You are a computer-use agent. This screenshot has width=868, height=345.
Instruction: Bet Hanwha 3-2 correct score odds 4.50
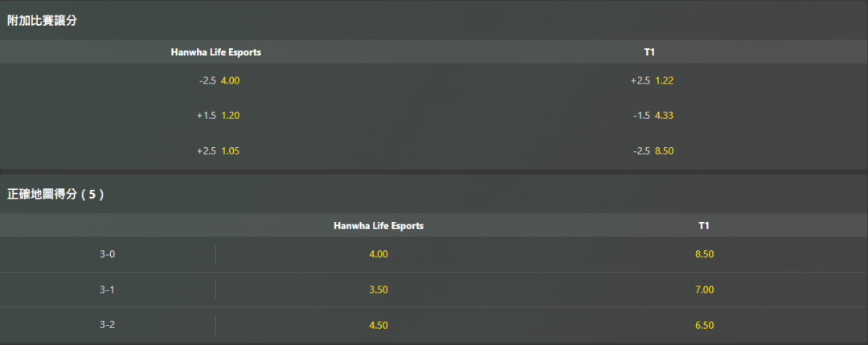coord(379,325)
